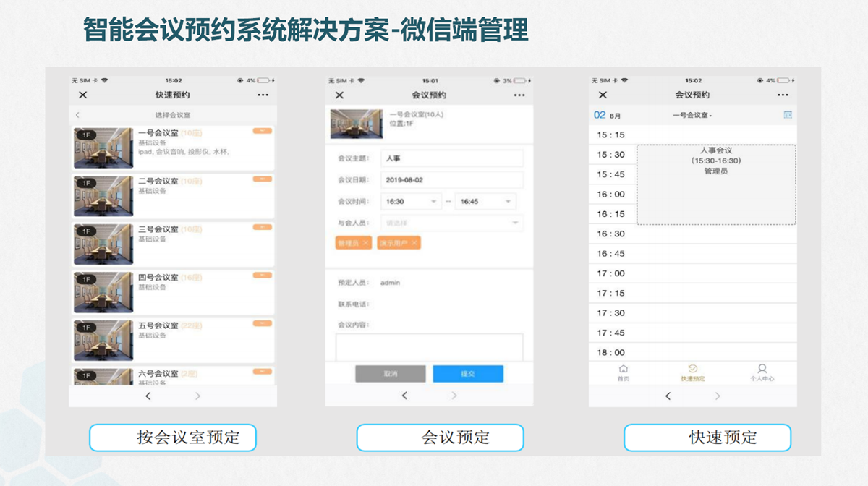The image size is (868, 486).
Task: Open the 人事会议 scheduled event block
Action: coord(715,184)
